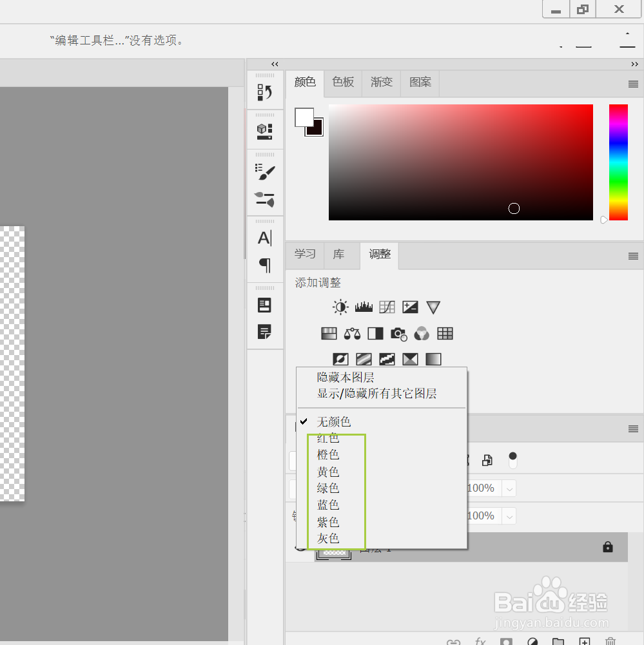Select 绿色 layer color
Viewport: 644px width, 645px height.
tap(382, 488)
